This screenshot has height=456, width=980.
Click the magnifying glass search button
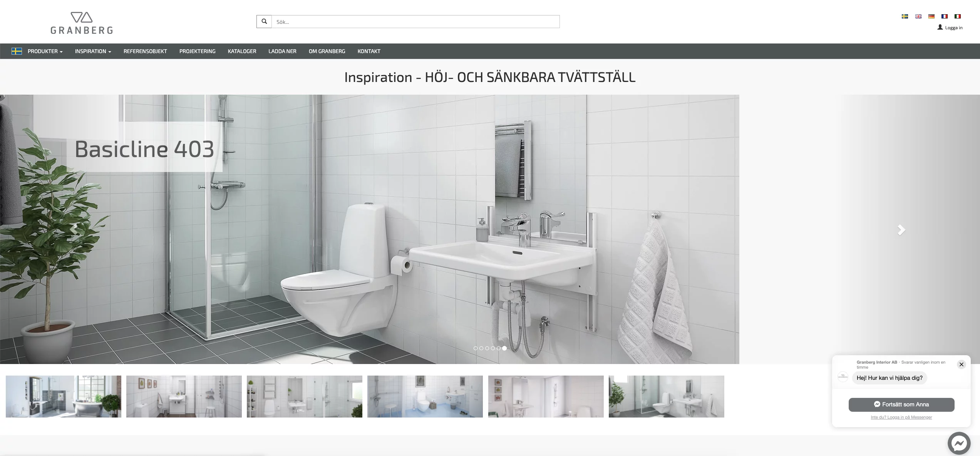click(x=264, y=22)
